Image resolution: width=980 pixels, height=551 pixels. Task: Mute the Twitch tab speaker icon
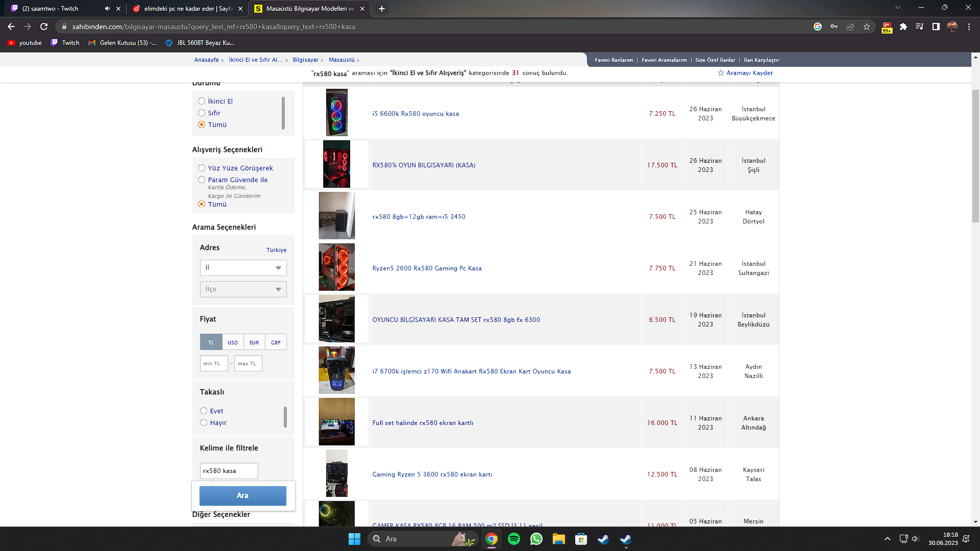(107, 9)
